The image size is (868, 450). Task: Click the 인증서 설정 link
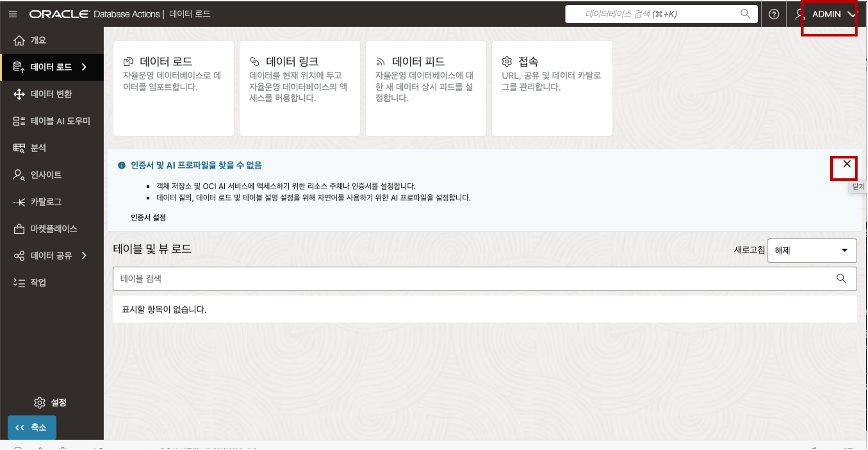tap(148, 218)
